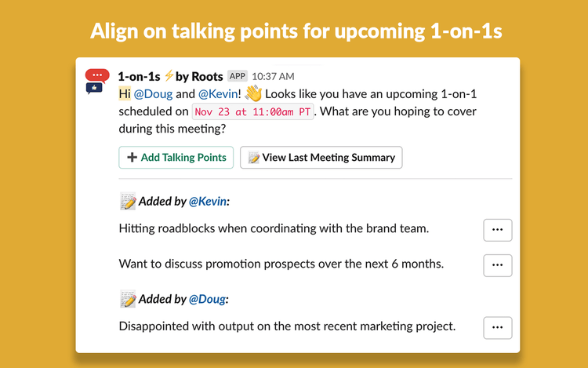This screenshot has width=588, height=368.
Task: Click @Kevin in the Added by heading
Action: [x=208, y=202]
